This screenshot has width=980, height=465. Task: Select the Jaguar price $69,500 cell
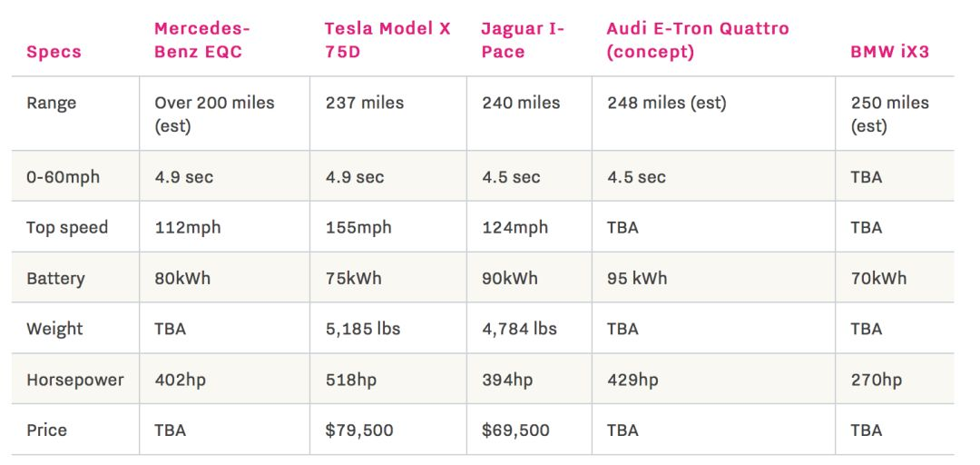pyautogui.click(x=515, y=430)
